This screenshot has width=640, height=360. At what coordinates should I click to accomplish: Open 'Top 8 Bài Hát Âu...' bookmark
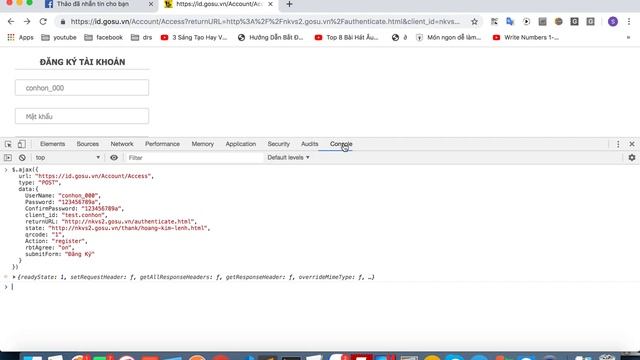tap(347, 38)
